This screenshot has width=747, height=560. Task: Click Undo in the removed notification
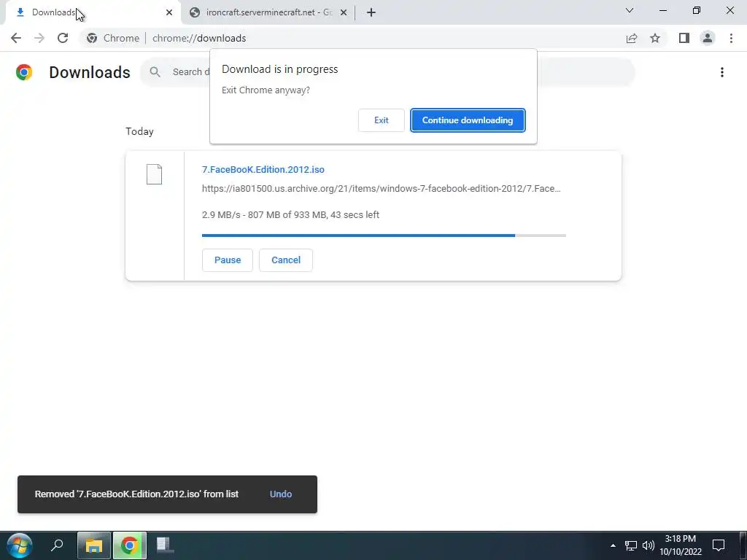pos(281,494)
